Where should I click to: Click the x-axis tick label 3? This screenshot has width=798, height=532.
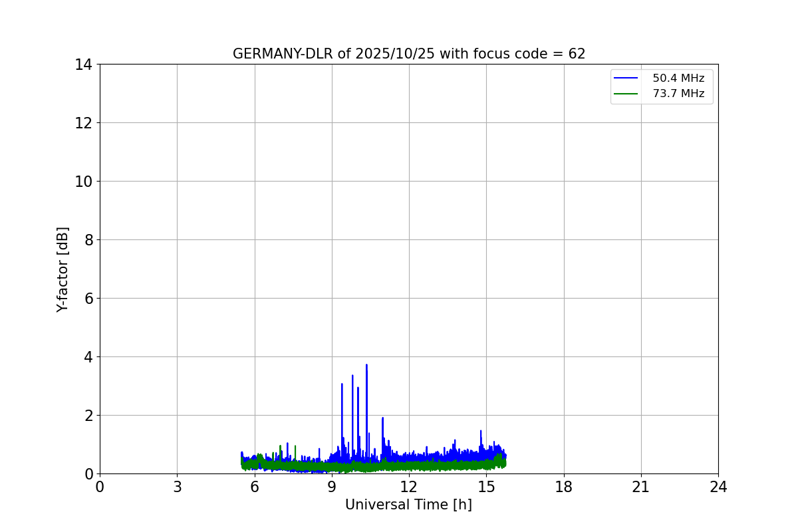click(x=177, y=487)
